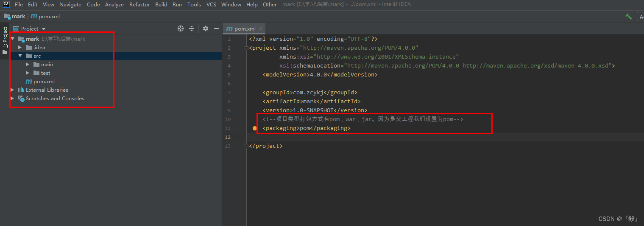Open the Run menu
644x226 pixels.
[x=177, y=5]
